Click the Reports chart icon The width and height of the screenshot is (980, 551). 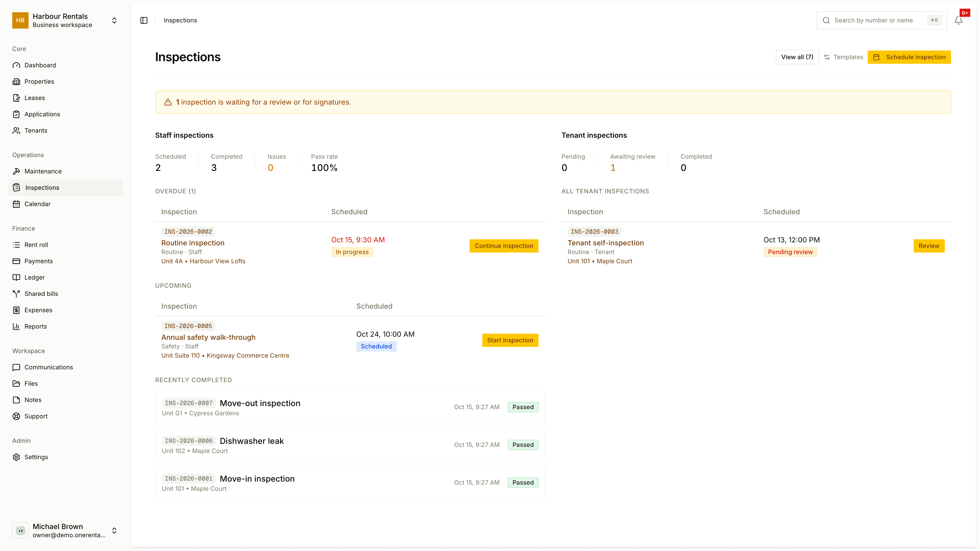click(16, 327)
